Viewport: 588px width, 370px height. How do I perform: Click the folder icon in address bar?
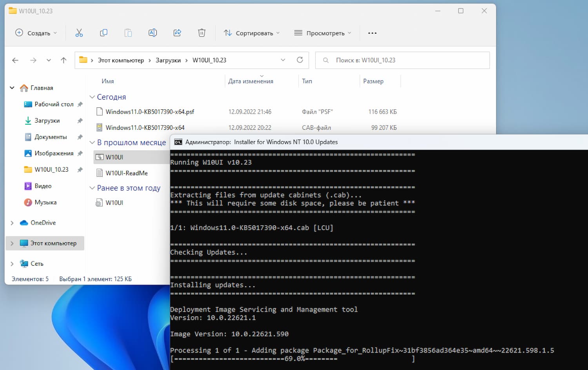pos(83,60)
